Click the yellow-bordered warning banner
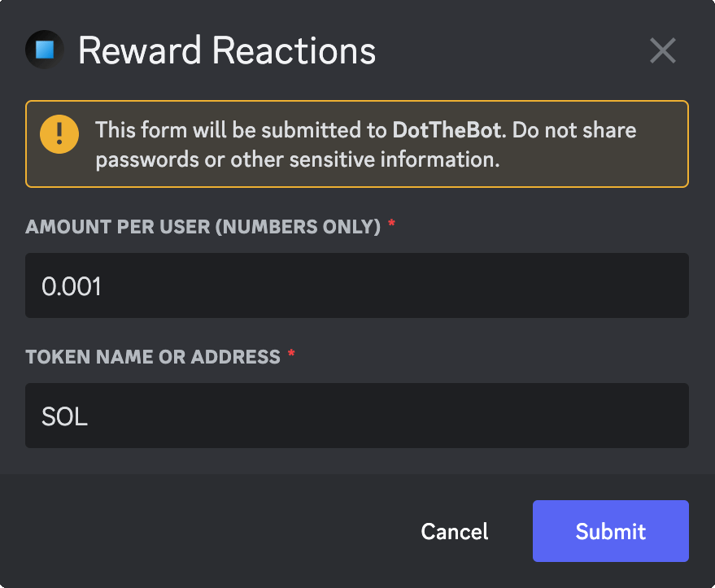The width and height of the screenshot is (715, 588). point(356,144)
